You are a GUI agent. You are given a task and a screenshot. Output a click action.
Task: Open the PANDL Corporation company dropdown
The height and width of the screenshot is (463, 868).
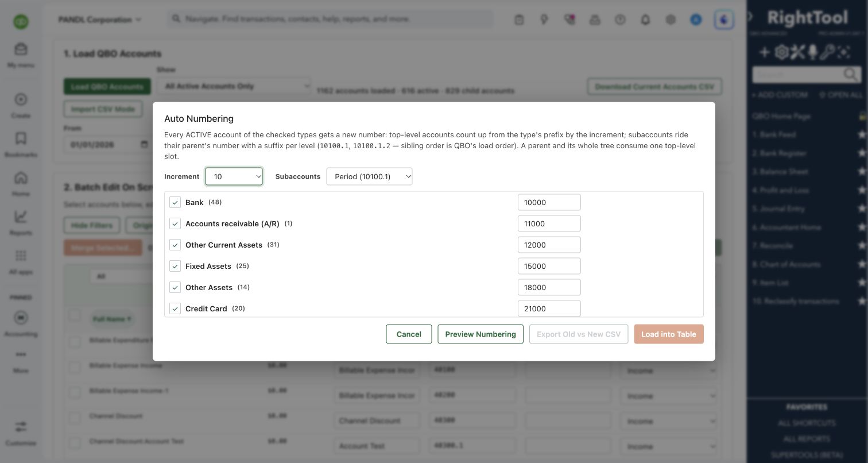[x=100, y=20]
